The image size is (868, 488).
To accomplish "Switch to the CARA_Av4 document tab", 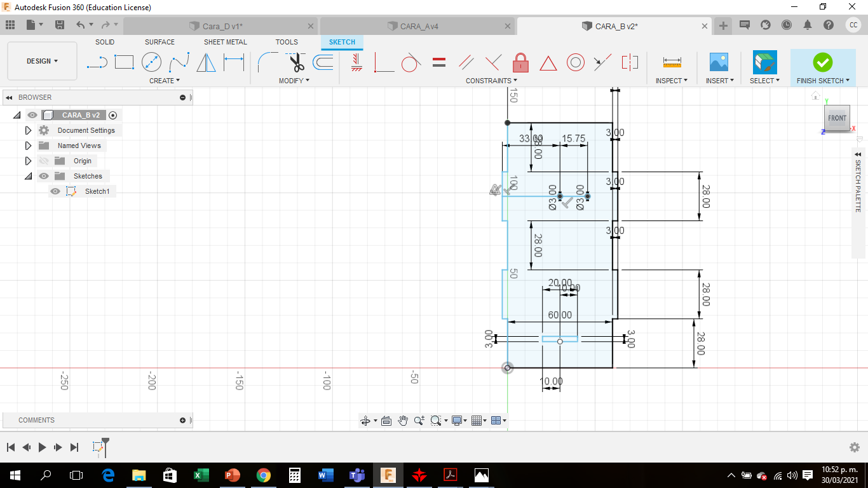I will (x=418, y=26).
